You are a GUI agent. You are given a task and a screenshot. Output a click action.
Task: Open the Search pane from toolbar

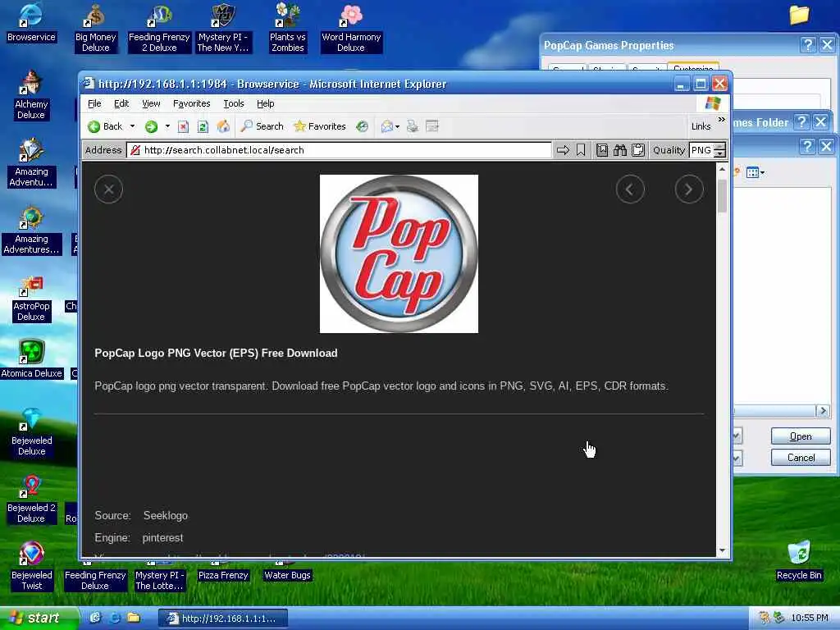click(262, 126)
